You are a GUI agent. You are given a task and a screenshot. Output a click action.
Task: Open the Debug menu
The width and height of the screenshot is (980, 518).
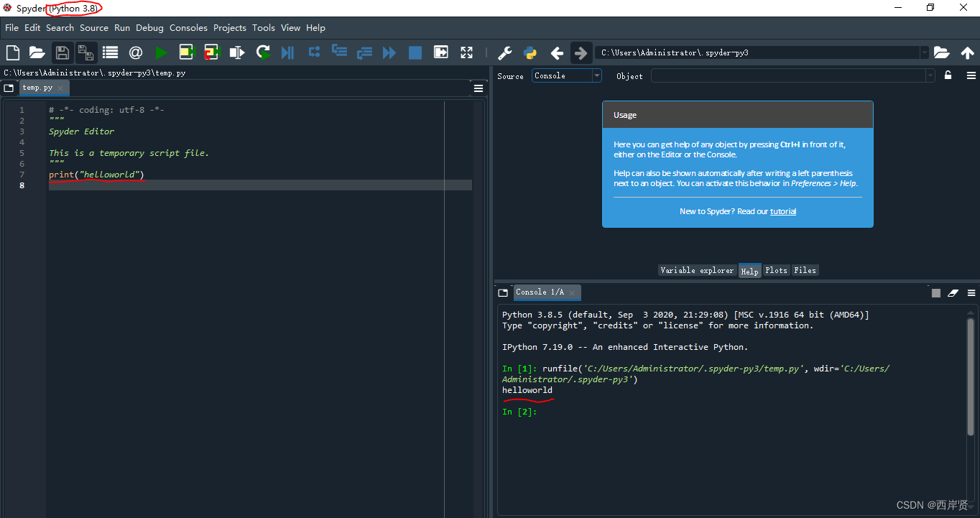click(x=149, y=27)
